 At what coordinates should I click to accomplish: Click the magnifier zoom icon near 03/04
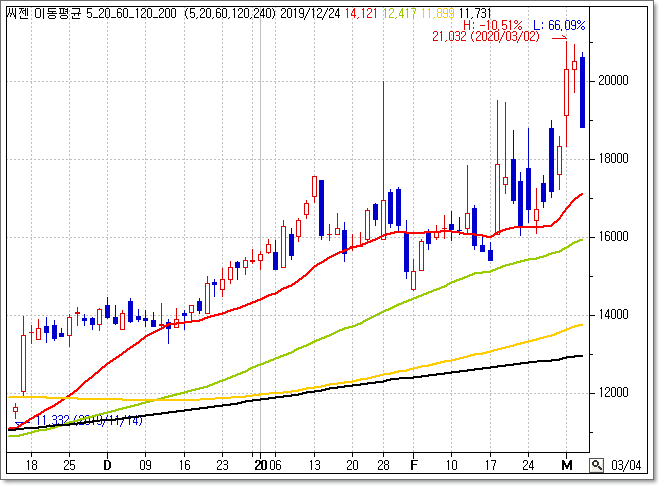596,465
